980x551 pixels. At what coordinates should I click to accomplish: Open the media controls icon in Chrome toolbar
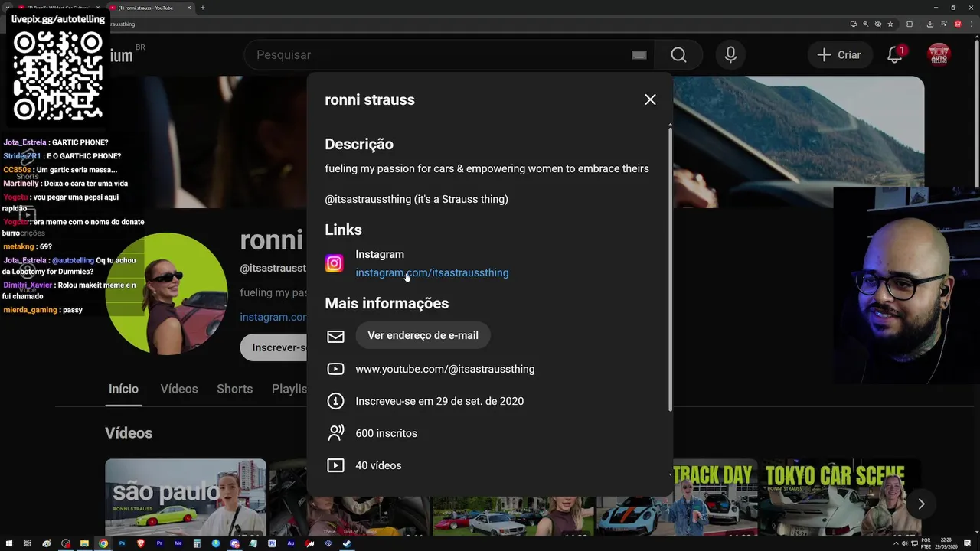pyautogui.click(x=944, y=24)
